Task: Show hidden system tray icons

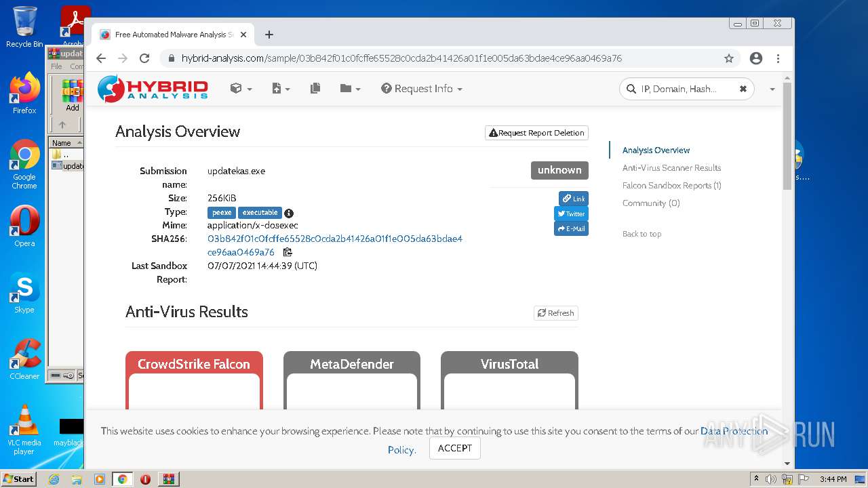Action: click(x=756, y=479)
